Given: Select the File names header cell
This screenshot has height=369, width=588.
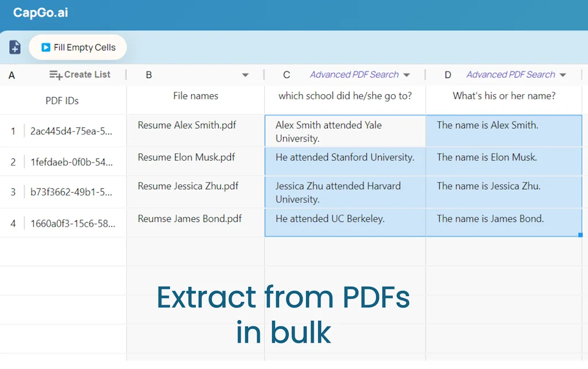Looking at the screenshot, I should click(195, 96).
